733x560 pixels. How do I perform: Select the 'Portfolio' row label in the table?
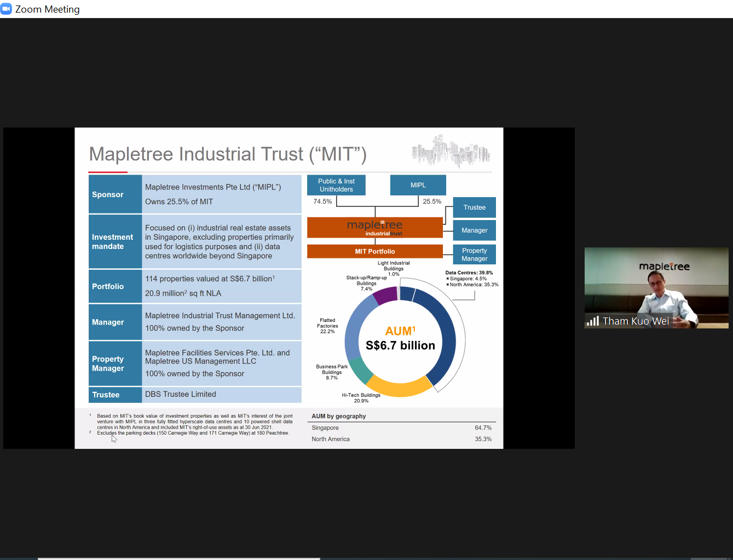pos(115,286)
